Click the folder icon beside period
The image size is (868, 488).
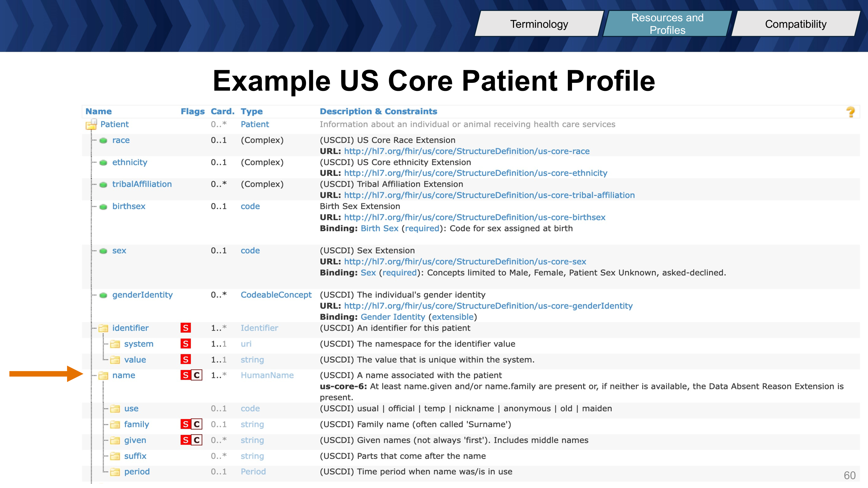pyautogui.click(x=115, y=472)
